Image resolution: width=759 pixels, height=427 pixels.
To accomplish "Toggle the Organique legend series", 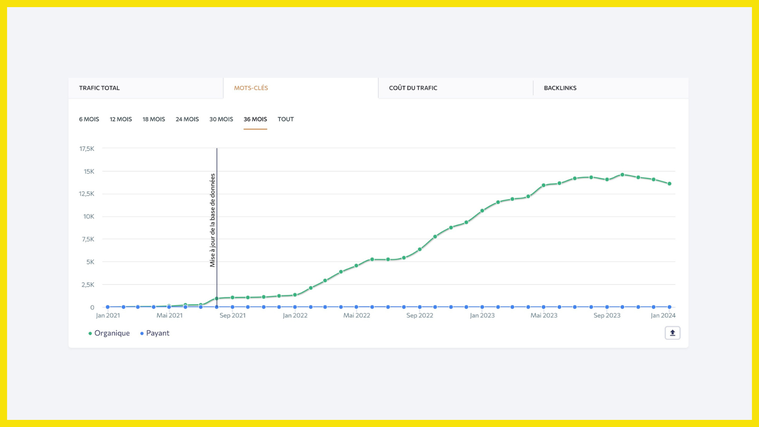I will click(109, 333).
